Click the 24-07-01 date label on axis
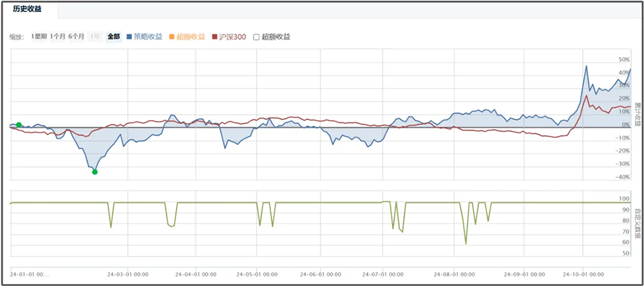The image size is (644, 286). point(383,274)
